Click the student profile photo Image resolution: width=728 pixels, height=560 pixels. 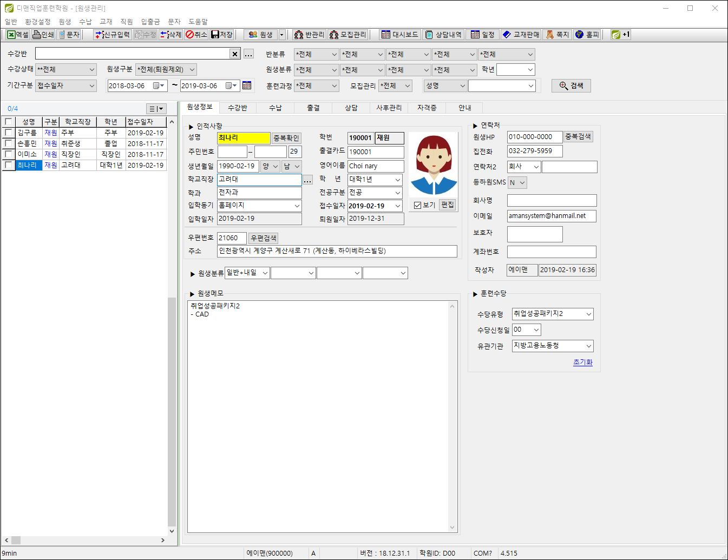(x=434, y=164)
